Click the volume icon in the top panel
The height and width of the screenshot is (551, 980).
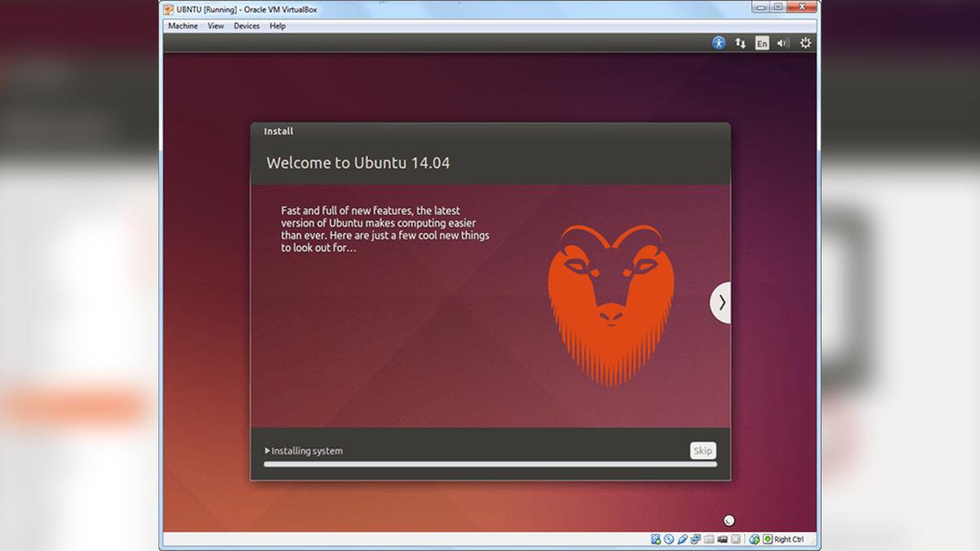(782, 42)
